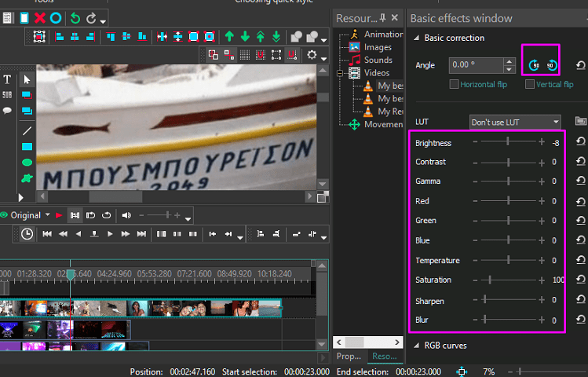The width and height of the screenshot is (588, 377).
Task: Rotate 90 degrees clockwise
Action: [551, 65]
